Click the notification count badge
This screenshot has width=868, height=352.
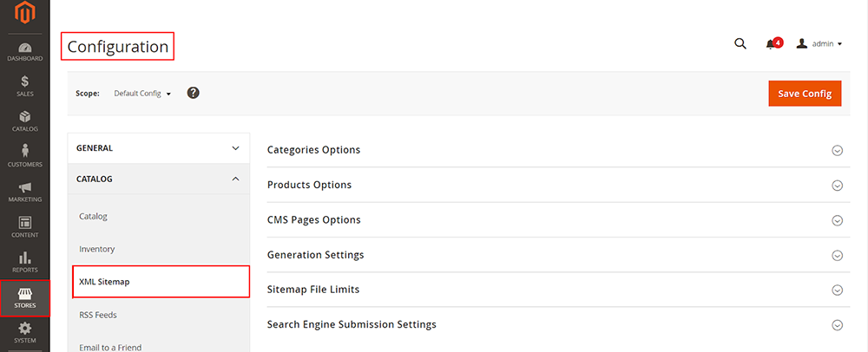pyautogui.click(x=778, y=42)
